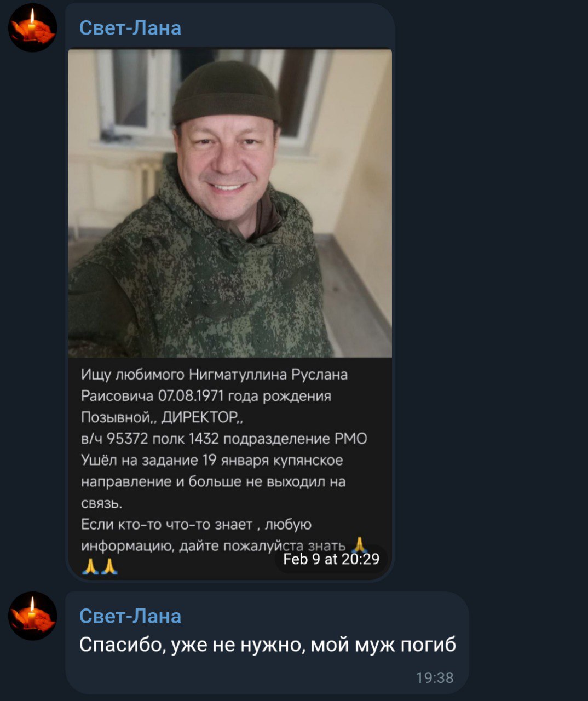Image resolution: width=588 pixels, height=701 pixels.
Task: Click the double praying hands emoji
Action: click(x=100, y=566)
